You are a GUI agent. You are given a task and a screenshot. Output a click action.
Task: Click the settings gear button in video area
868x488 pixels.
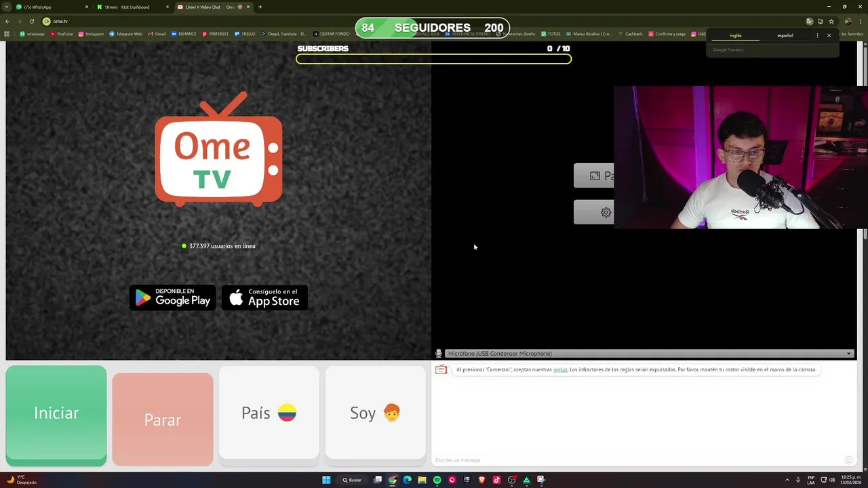coord(594,212)
